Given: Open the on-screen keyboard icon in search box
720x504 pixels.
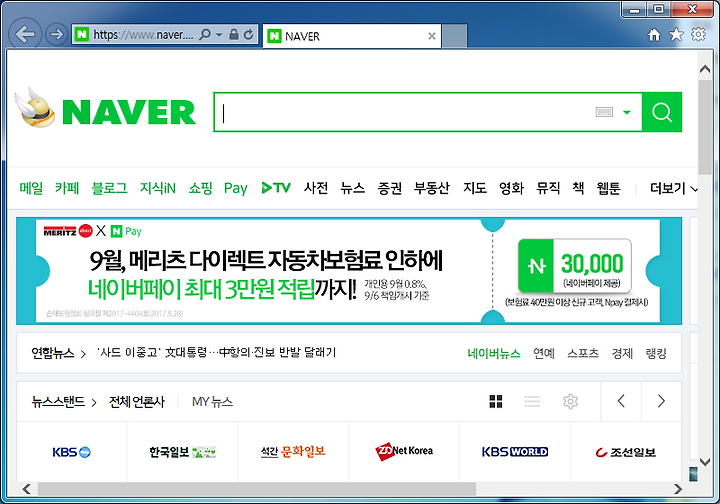Looking at the screenshot, I should (604, 112).
